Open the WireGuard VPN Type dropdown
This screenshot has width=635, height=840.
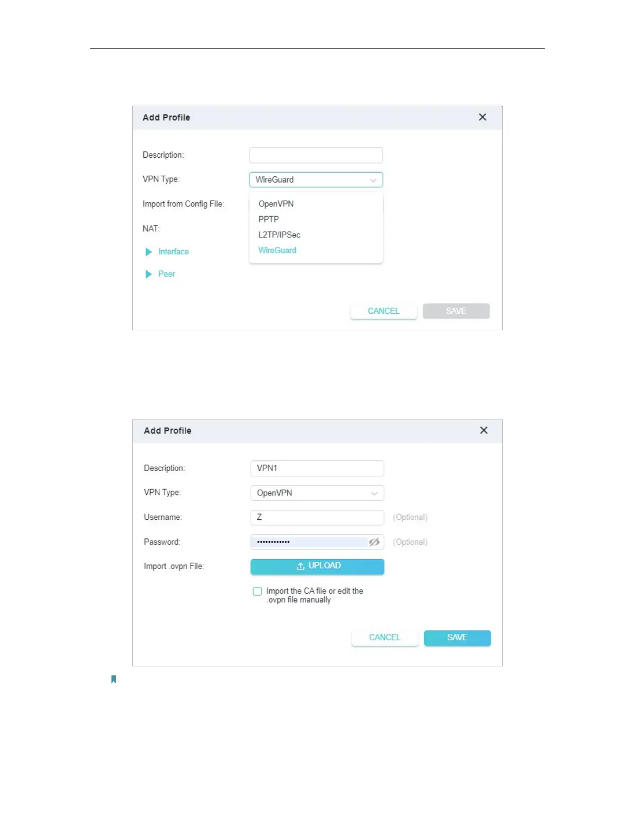316,180
